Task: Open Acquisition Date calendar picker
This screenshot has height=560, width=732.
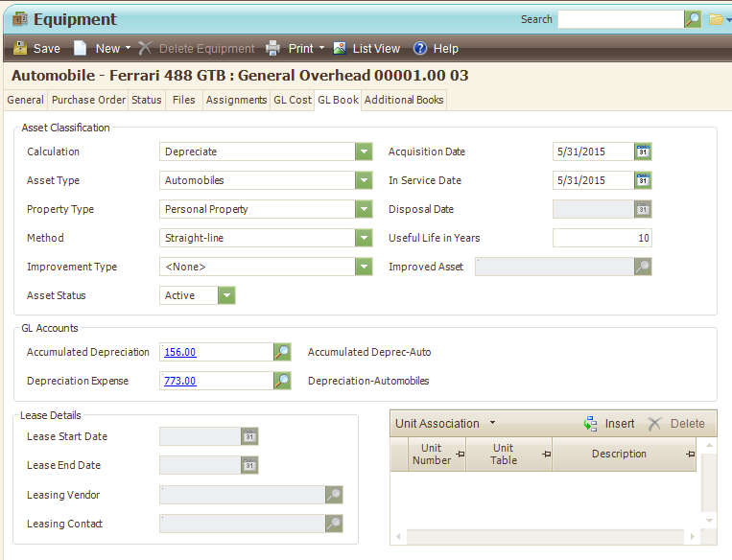Action: coord(643,152)
